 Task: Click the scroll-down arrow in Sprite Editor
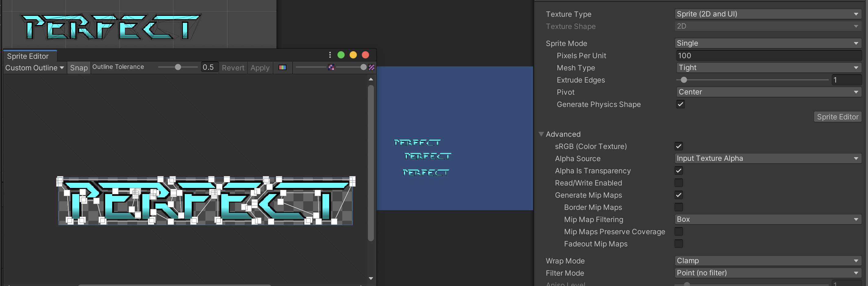[371, 278]
